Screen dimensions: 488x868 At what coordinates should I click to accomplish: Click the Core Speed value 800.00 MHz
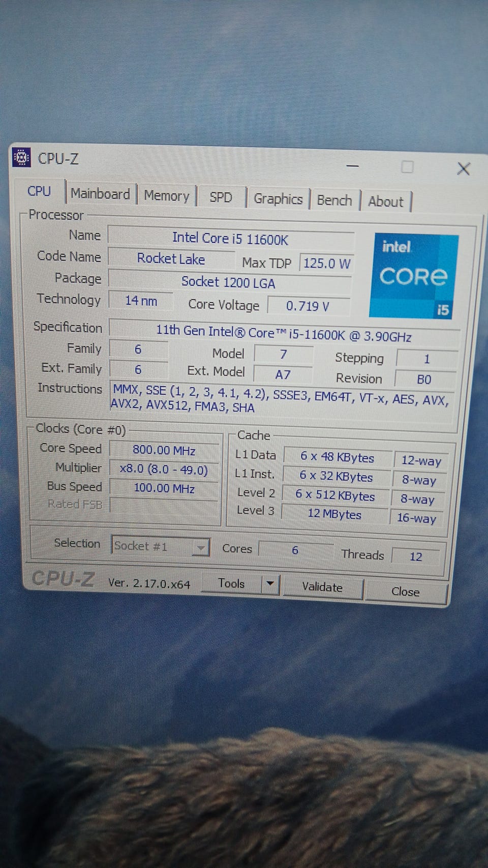pyautogui.click(x=164, y=450)
